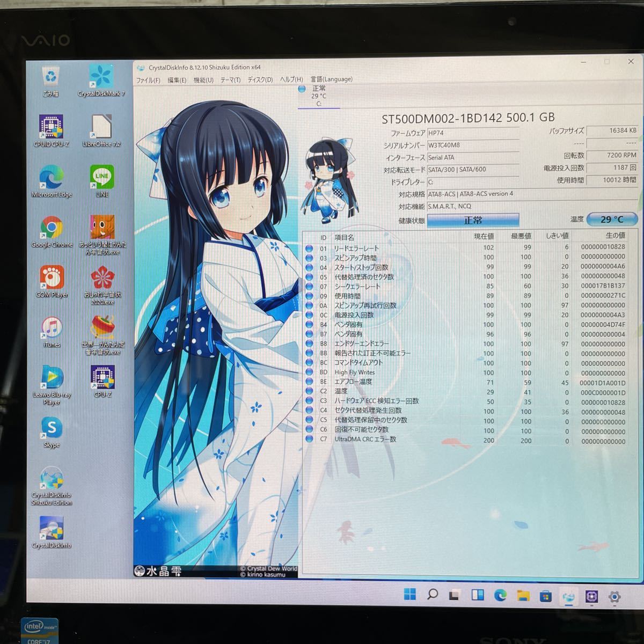Select the リードエラーレート attribute row

tap(466, 248)
